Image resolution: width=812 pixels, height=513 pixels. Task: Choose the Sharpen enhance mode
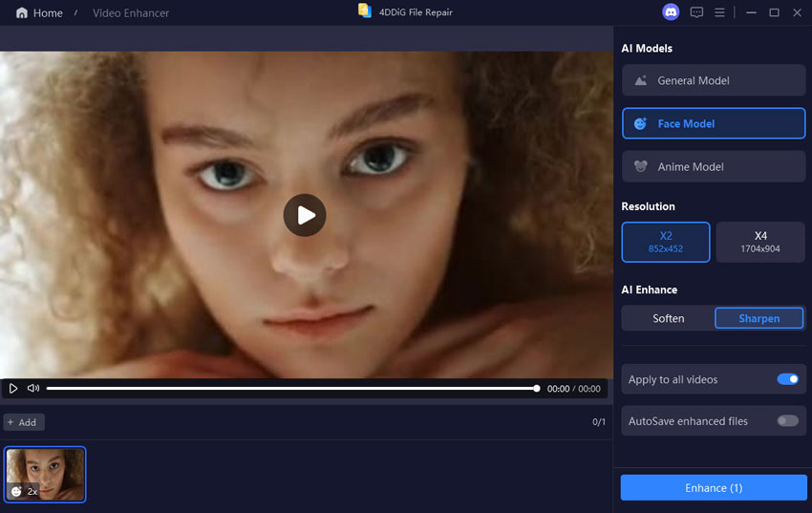(x=759, y=318)
